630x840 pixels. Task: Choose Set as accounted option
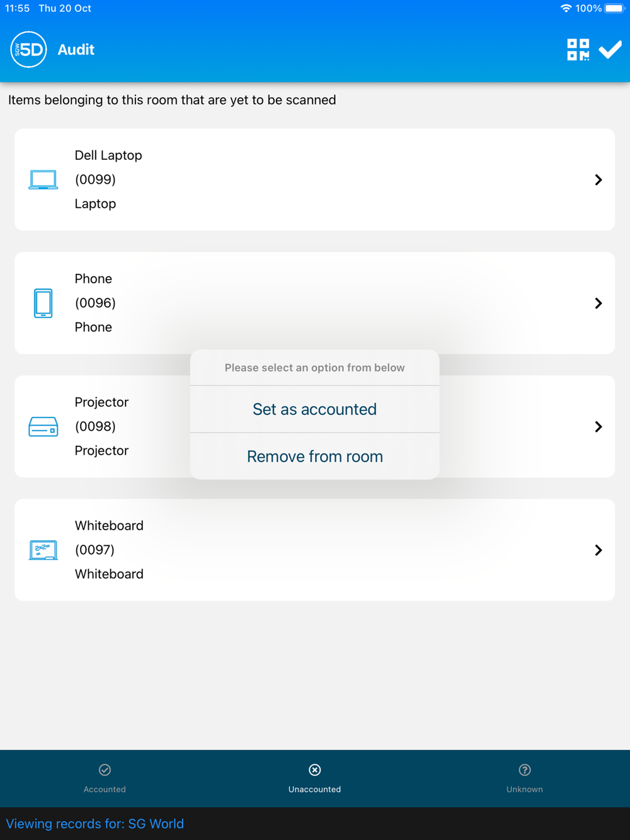[314, 409]
